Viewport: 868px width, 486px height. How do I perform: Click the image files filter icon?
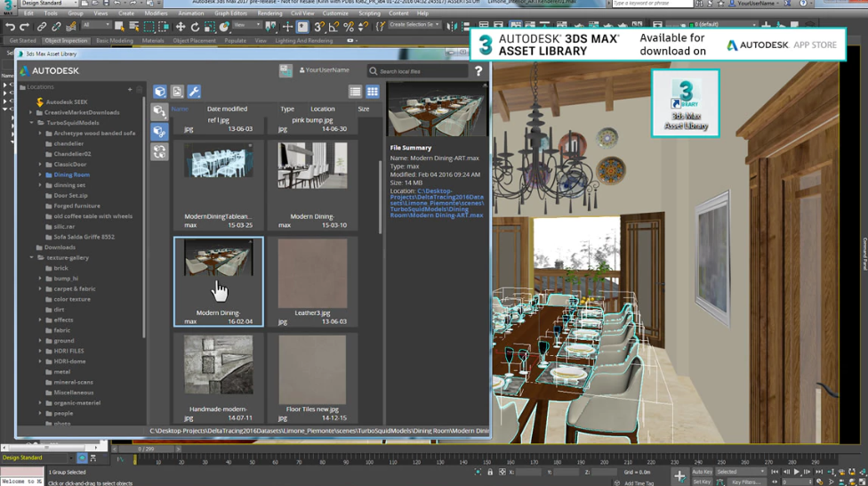tap(177, 92)
